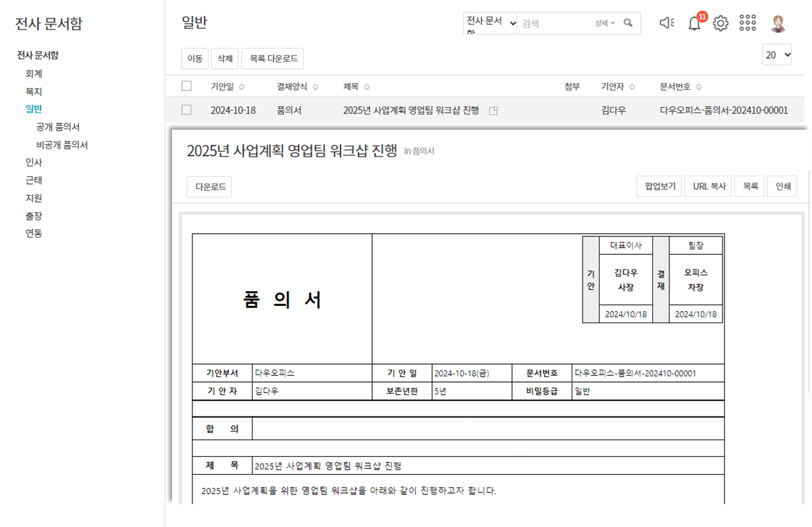
Task: Sort by 문서번호 column header
Action: click(x=680, y=87)
